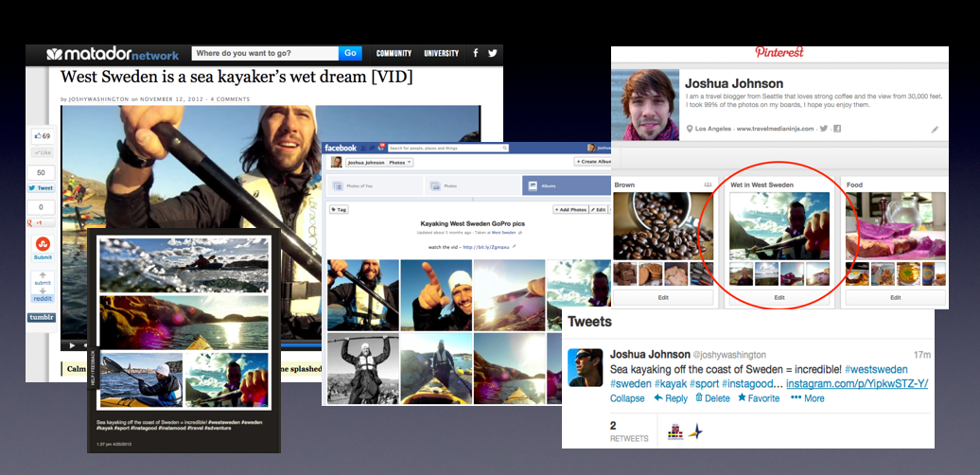Open the pointing finger photo in Facebook album
This screenshot has width=980, height=475.
pos(436,294)
